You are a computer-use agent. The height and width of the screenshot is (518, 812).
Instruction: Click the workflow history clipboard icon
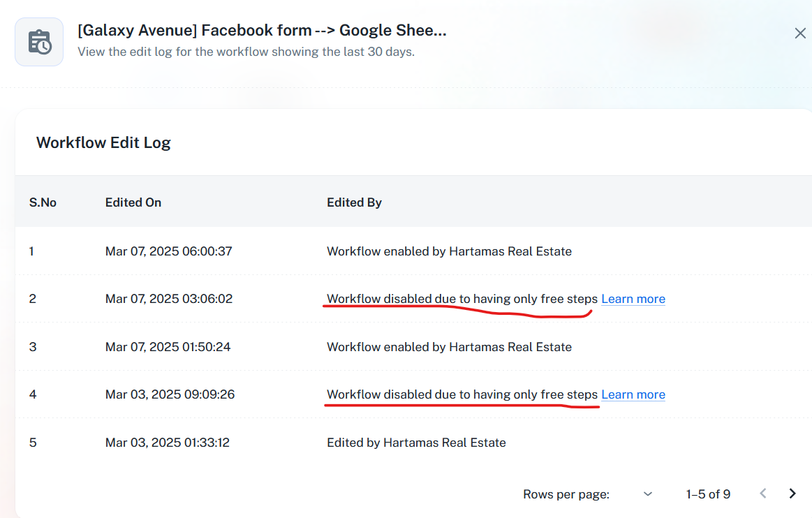coord(39,42)
